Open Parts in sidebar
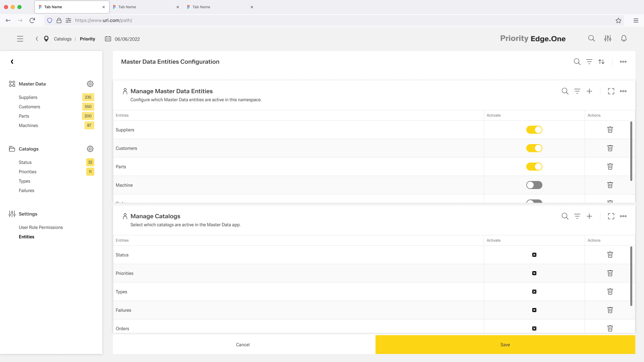This screenshot has height=362, width=644. click(24, 116)
